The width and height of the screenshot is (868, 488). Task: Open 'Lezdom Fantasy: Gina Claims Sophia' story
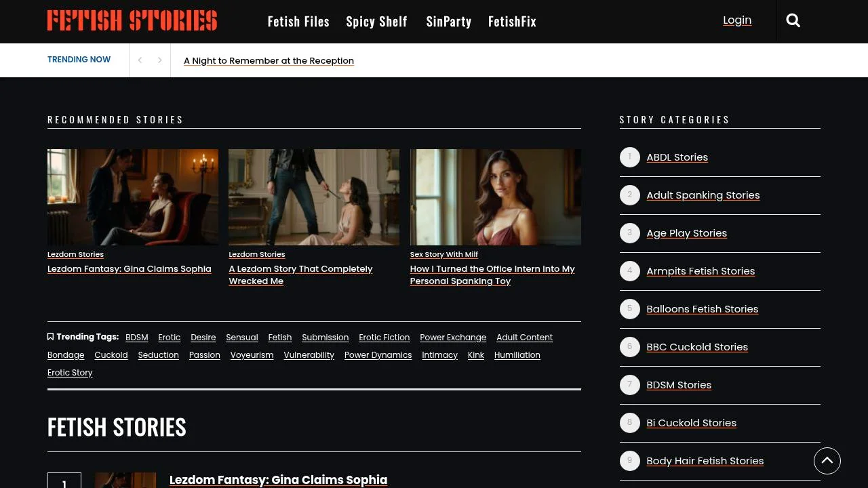pos(129,268)
